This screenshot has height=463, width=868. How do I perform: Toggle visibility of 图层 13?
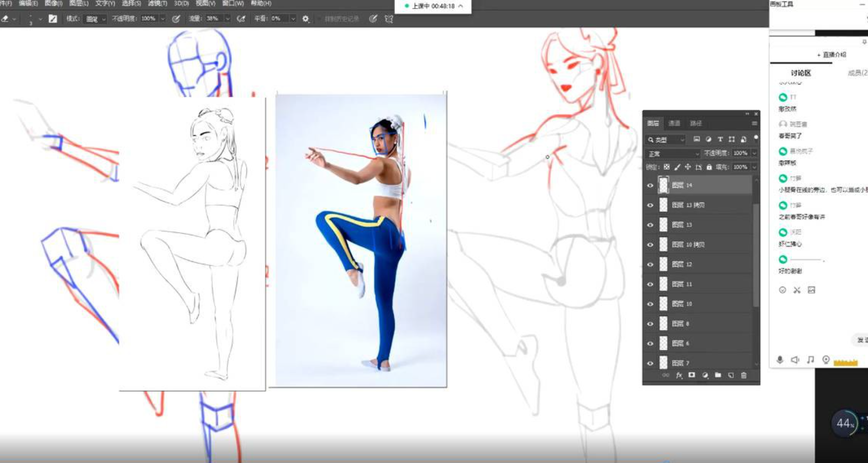point(650,225)
